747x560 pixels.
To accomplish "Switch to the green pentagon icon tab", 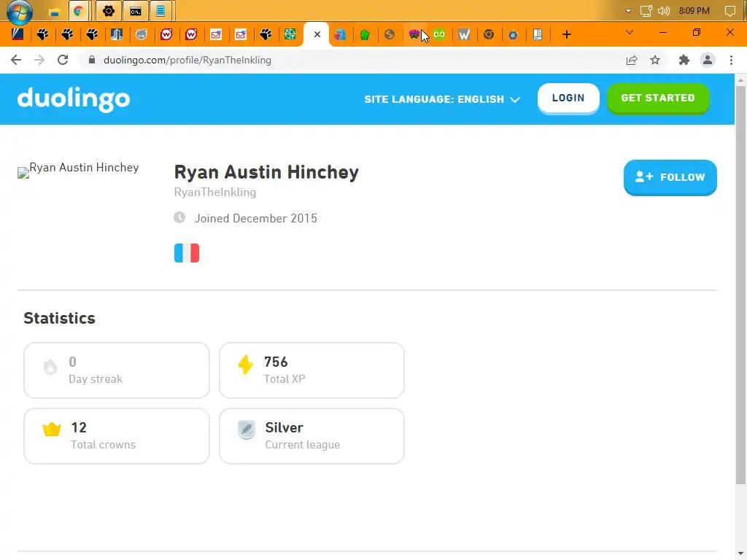I will pos(365,34).
